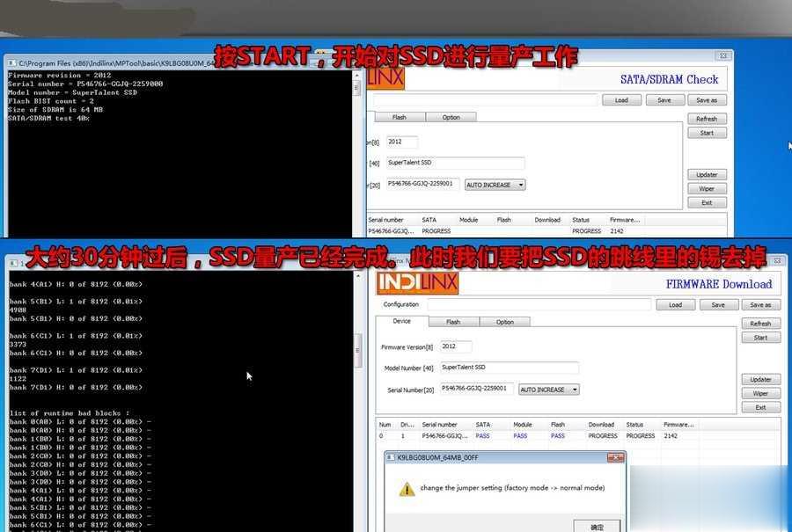The width and height of the screenshot is (792, 532).
Task: Click SATA column header in FIRMWARE Download window
Action: click(483, 425)
